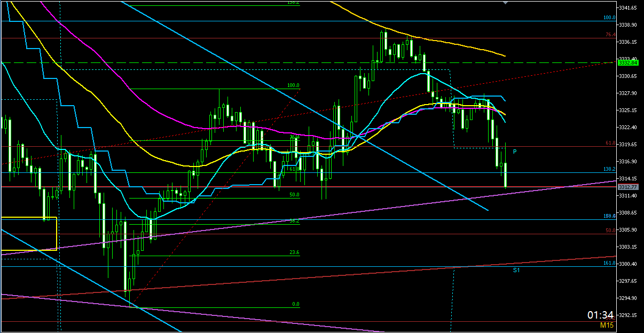Select the red 50.0 Fibonacci level label
The width and height of the screenshot is (644, 333).
(x=610, y=231)
